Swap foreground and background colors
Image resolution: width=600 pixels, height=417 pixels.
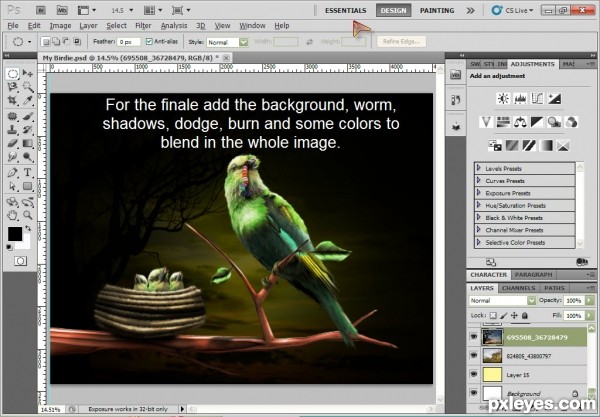pyautogui.click(x=28, y=228)
